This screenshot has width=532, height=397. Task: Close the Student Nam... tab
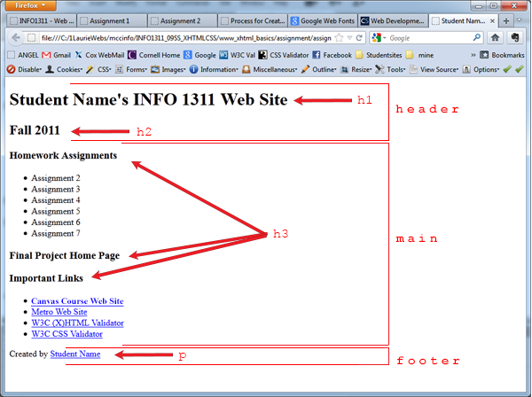click(x=492, y=21)
